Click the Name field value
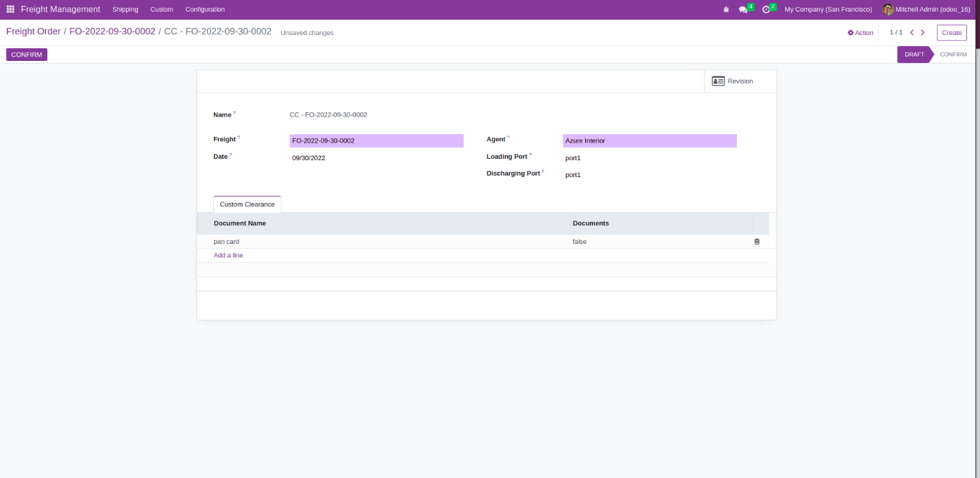980x478 pixels. 329,115
